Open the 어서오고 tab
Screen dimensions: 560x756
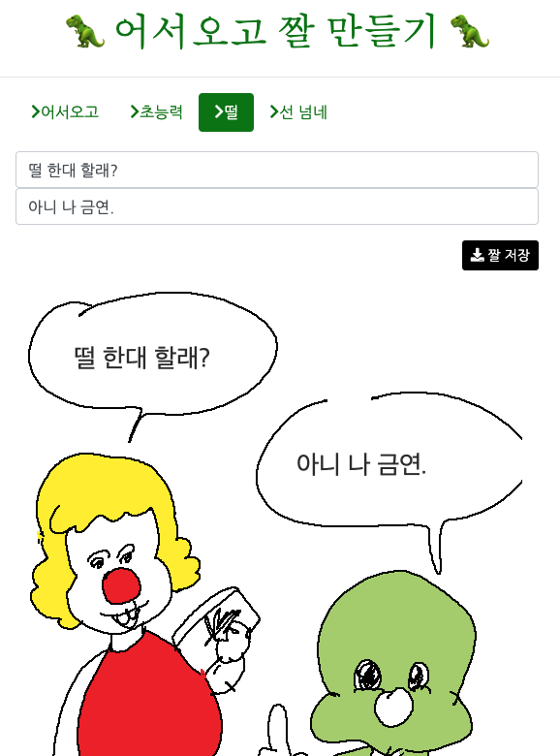tap(65, 111)
